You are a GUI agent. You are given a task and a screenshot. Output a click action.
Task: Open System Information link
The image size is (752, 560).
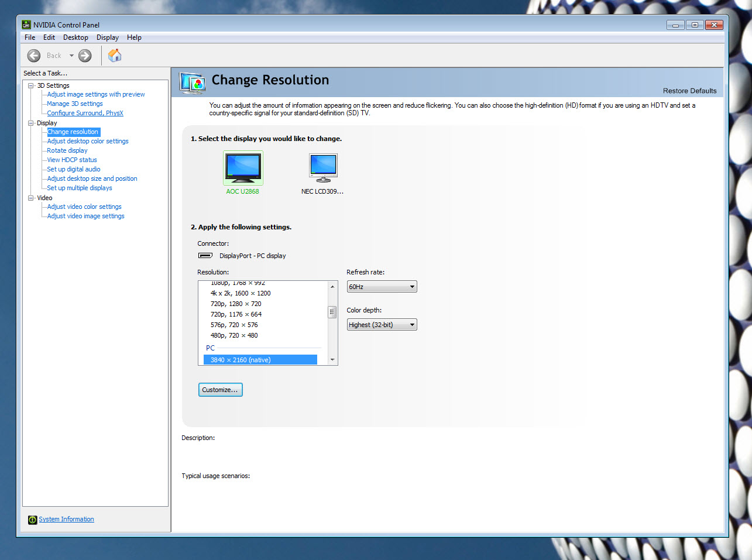pos(66,519)
